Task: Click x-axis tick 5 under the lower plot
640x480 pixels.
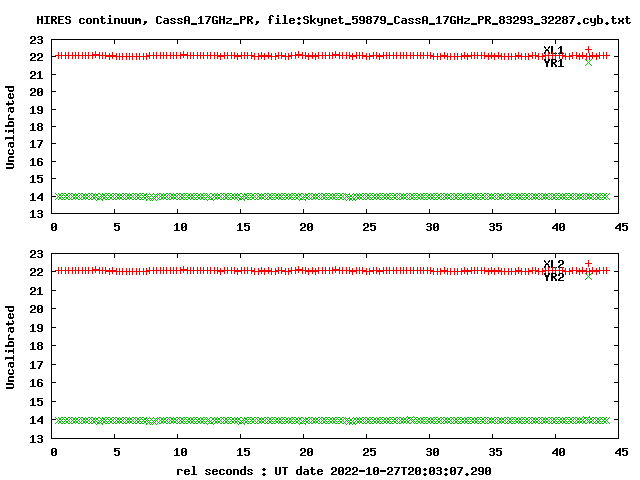Action: [117, 452]
